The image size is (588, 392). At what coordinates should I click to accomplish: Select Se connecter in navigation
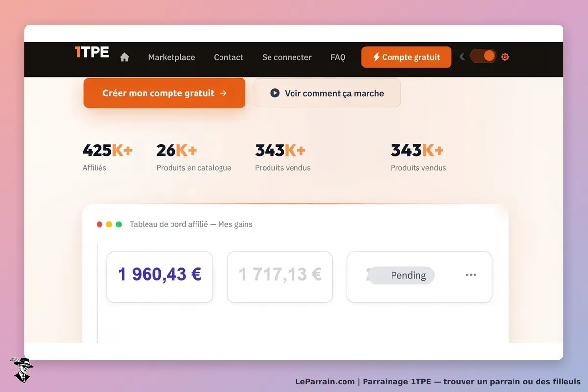[287, 57]
